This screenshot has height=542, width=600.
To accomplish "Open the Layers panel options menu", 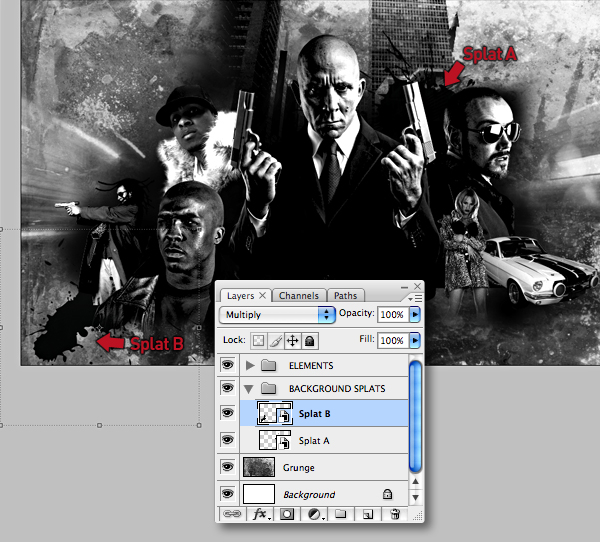I will pyautogui.click(x=415, y=297).
